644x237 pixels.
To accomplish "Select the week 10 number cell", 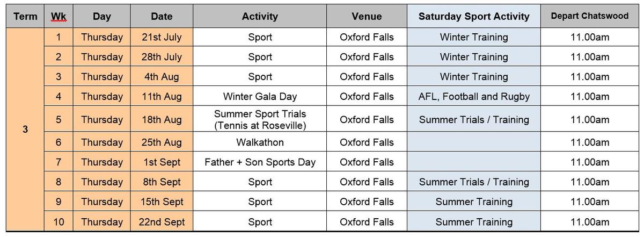I will pyautogui.click(x=58, y=222).
